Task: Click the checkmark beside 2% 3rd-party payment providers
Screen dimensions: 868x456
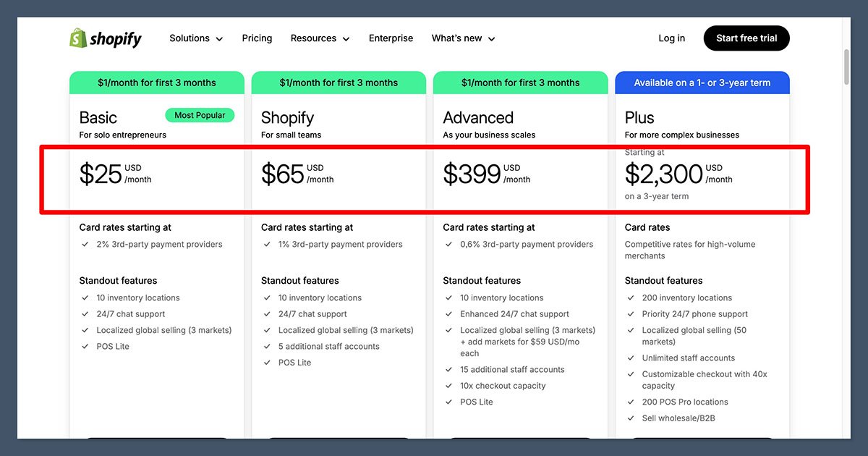Action: click(x=85, y=244)
